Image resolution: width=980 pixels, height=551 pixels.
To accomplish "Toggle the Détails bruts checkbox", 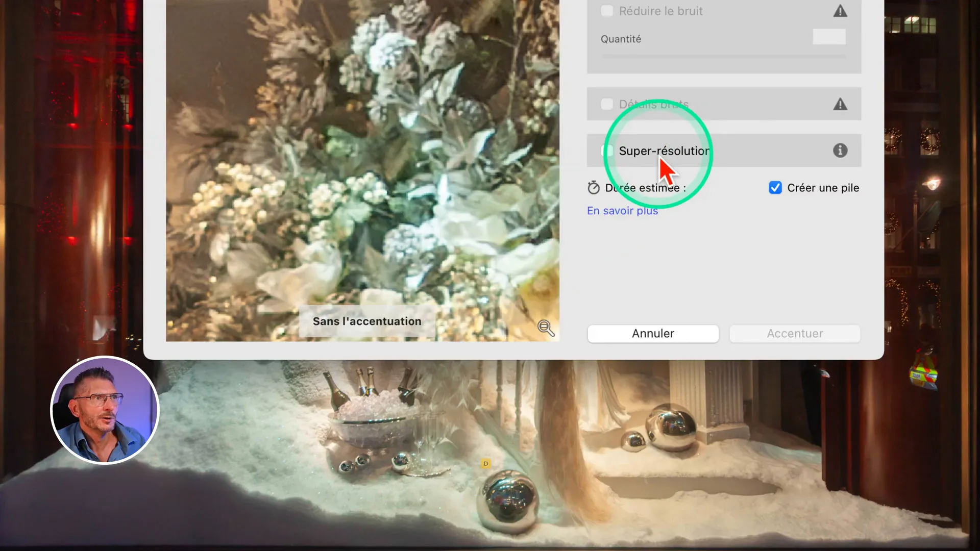I will pos(607,105).
